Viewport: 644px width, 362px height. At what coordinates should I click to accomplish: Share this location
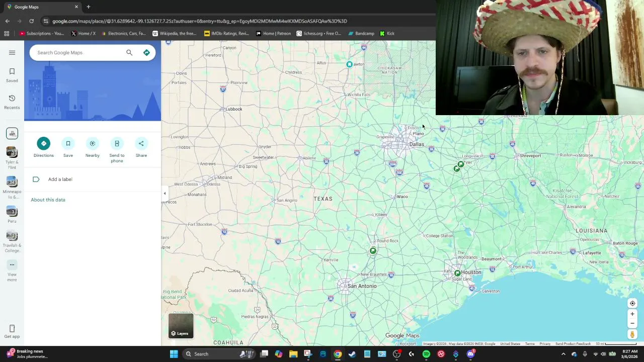tap(141, 148)
